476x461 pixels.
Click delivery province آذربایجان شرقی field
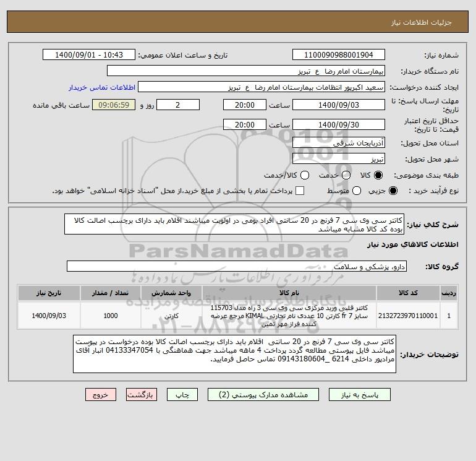[339, 142]
